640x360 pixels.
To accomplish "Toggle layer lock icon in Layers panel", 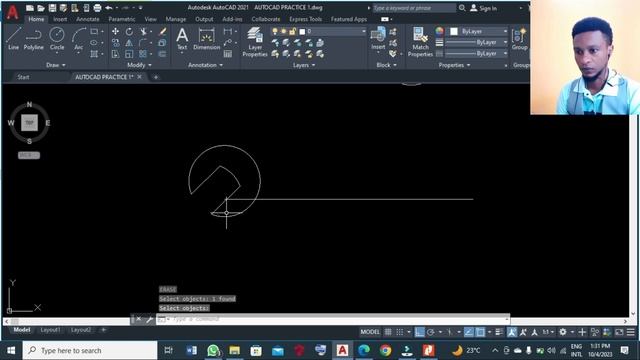I will pos(293,31).
